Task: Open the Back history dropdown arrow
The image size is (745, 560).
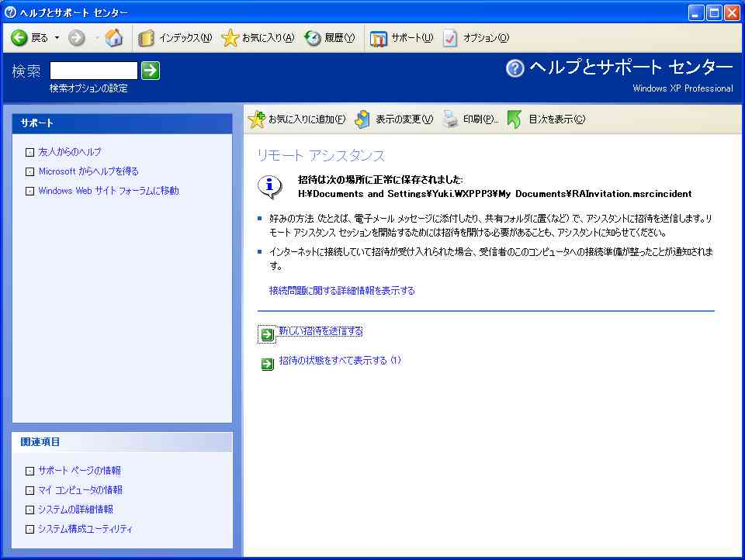Action: pyautogui.click(x=57, y=37)
